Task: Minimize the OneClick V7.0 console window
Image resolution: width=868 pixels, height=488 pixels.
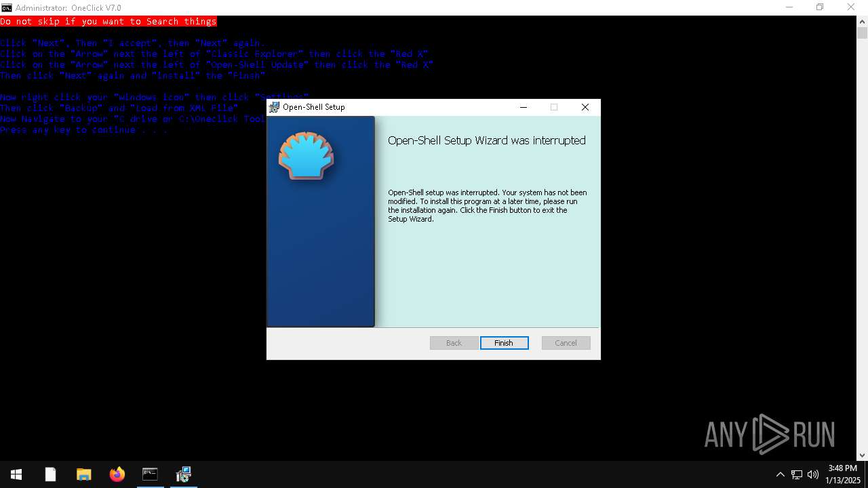Action: pyautogui.click(x=789, y=7)
